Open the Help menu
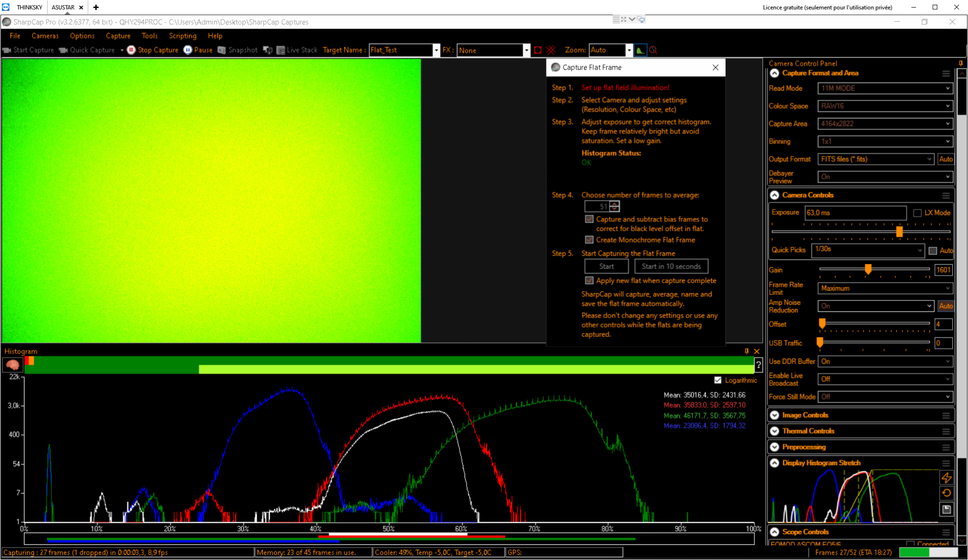This screenshot has width=968, height=560. tap(215, 36)
